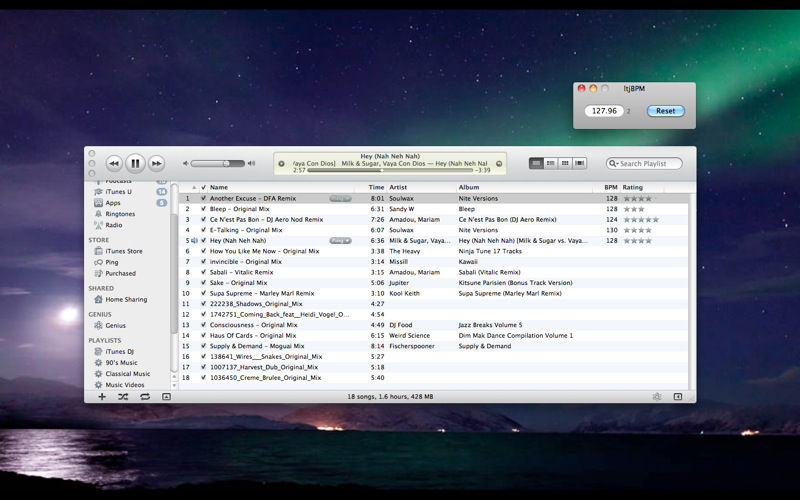Click the round icon left of the now-playing text
Image resolution: width=800 pixels, height=500 pixels.
pyautogui.click(x=281, y=164)
